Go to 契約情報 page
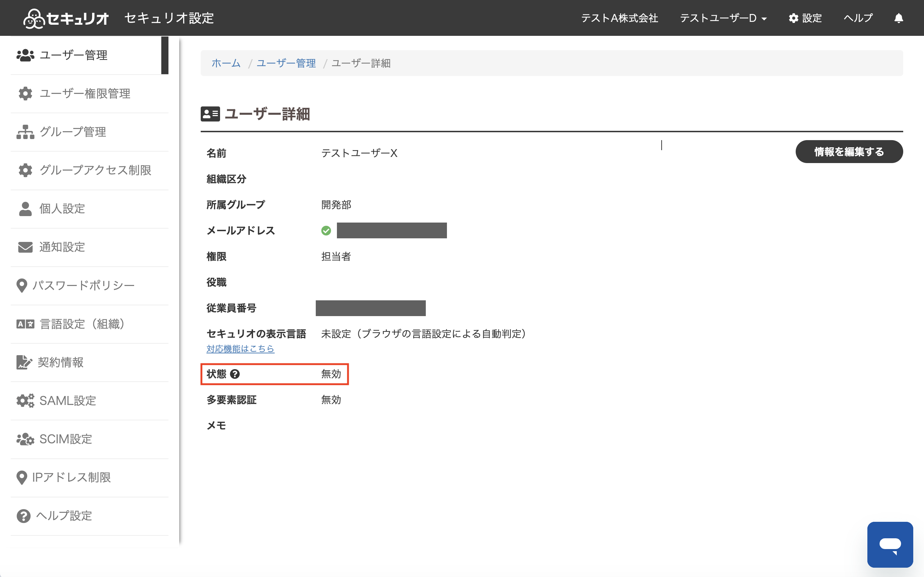 pyautogui.click(x=89, y=362)
